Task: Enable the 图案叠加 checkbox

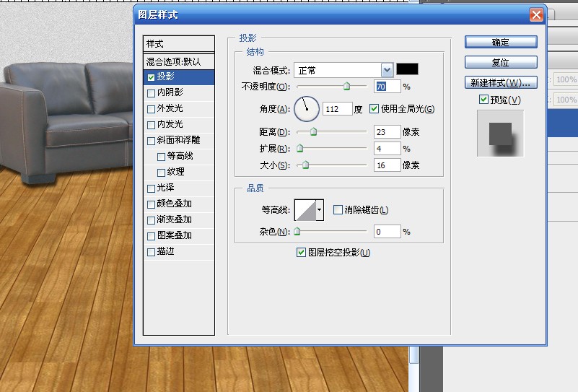Action: [x=151, y=236]
